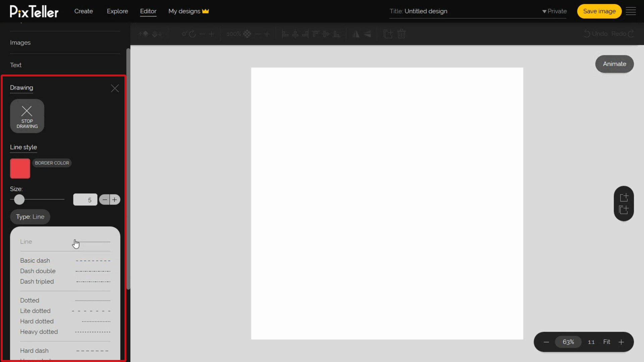Click Redo in the toolbar
Image resolution: width=644 pixels, height=362 pixels.
pyautogui.click(x=623, y=34)
